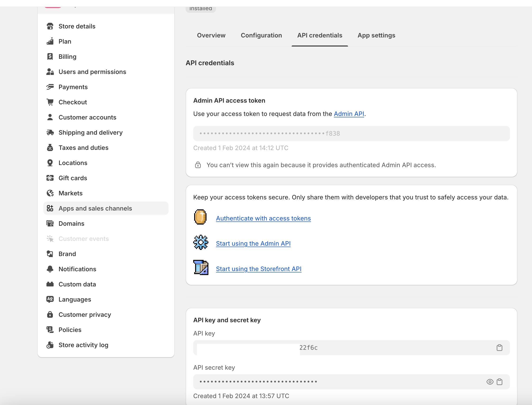Open the App settings tab
The height and width of the screenshot is (405, 532).
[x=376, y=35]
